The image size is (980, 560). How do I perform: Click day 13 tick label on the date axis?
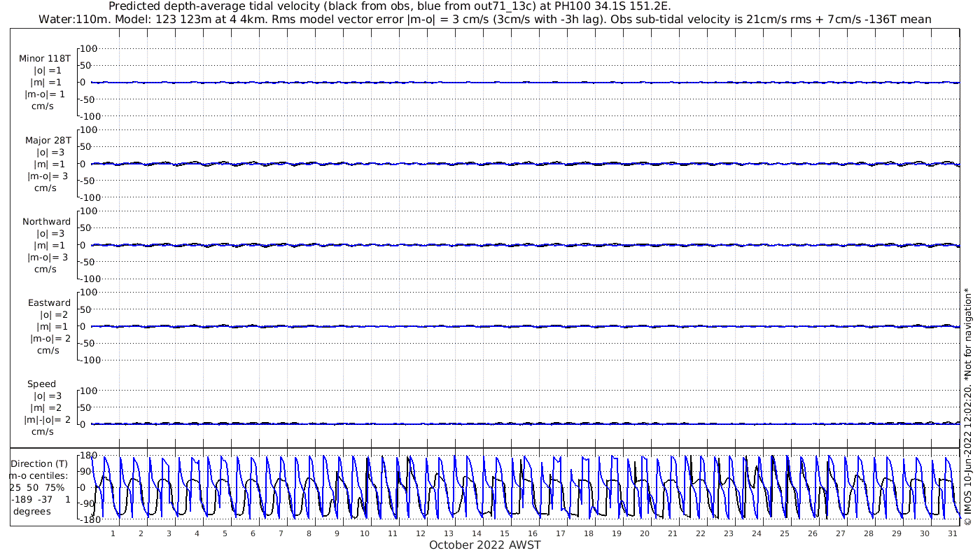coord(449,533)
